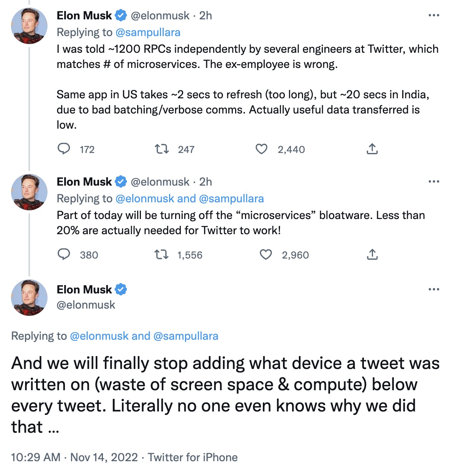Retweet the tweet with 1,556 retweets
This screenshot has height=476, width=452.
[x=162, y=254]
